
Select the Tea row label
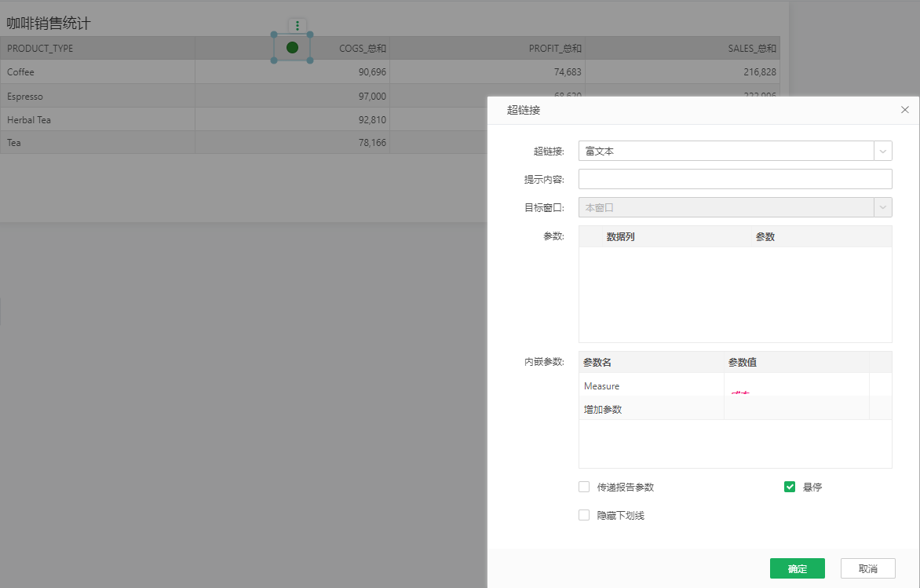[x=13, y=143]
